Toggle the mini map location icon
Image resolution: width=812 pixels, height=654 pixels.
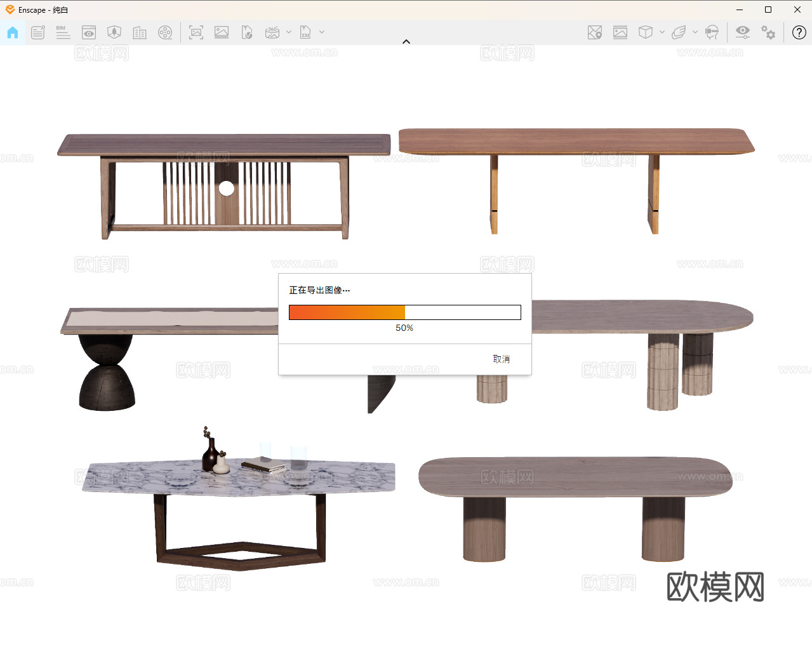pos(595,32)
